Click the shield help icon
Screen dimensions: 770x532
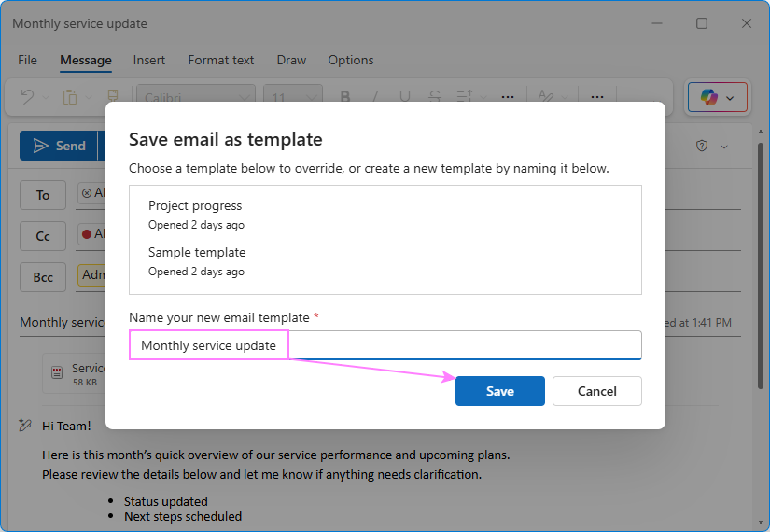[702, 146]
